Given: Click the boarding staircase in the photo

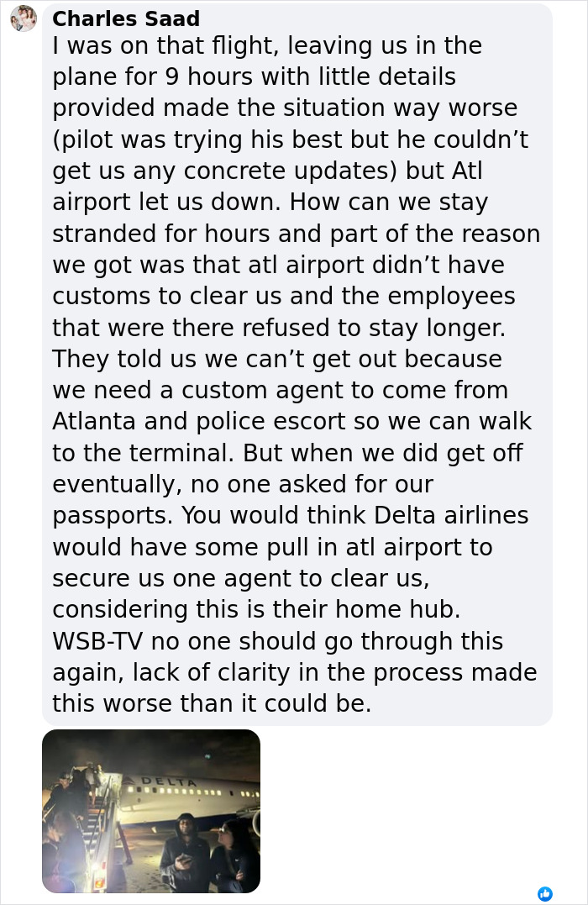Looking at the screenshot, I should click(96, 825).
